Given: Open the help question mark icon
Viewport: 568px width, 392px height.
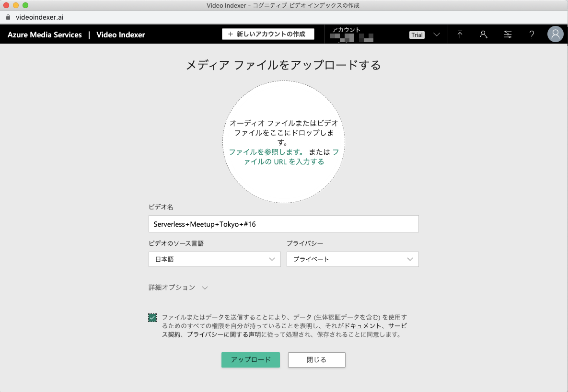Looking at the screenshot, I should tap(532, 34).
